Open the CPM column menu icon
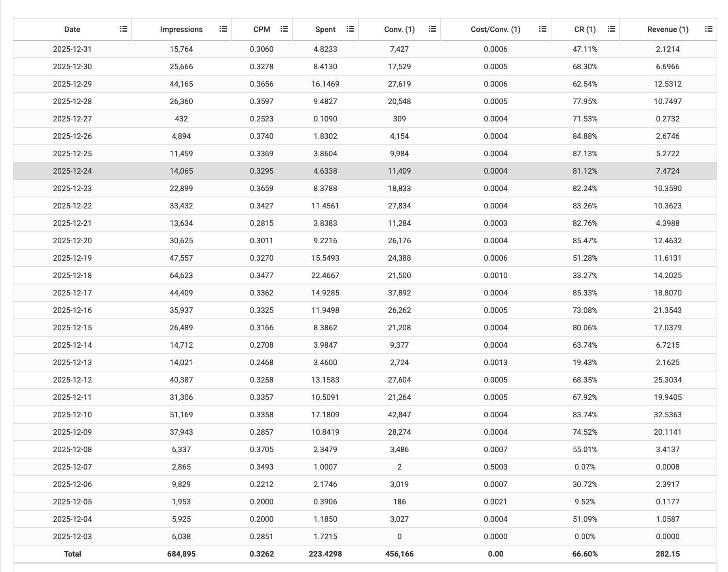 click(284, 29)
